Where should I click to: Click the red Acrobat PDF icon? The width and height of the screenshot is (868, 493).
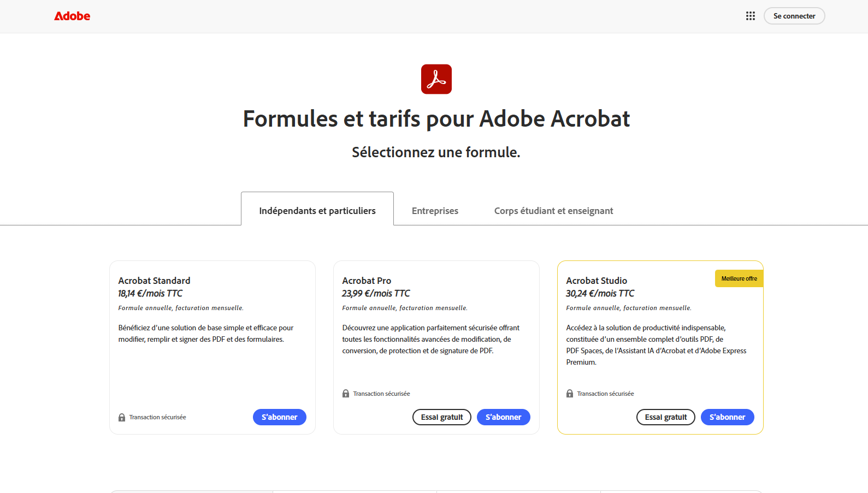436,79
